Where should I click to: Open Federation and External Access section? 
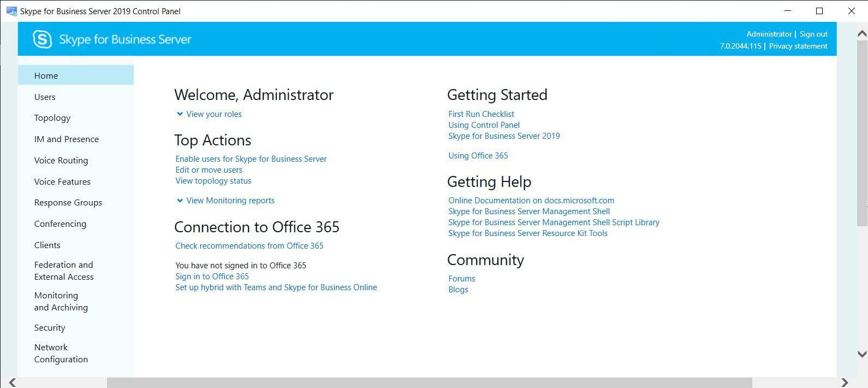63,271
